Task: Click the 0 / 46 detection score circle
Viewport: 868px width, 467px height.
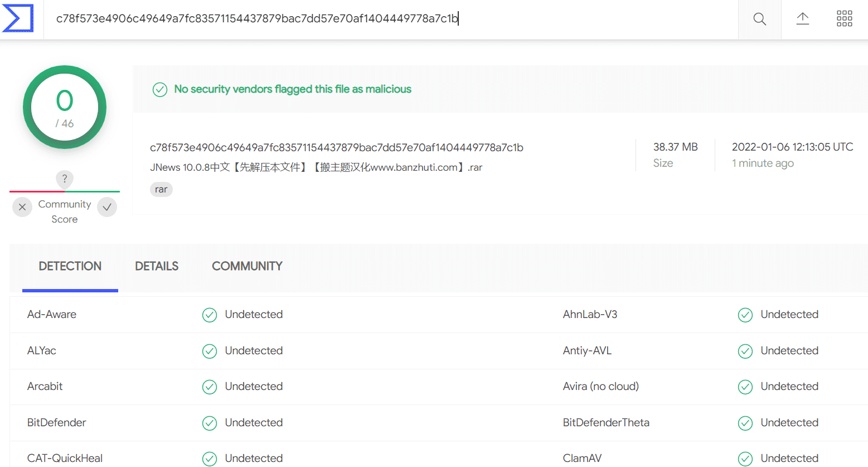Action: (x=65, y=107)
